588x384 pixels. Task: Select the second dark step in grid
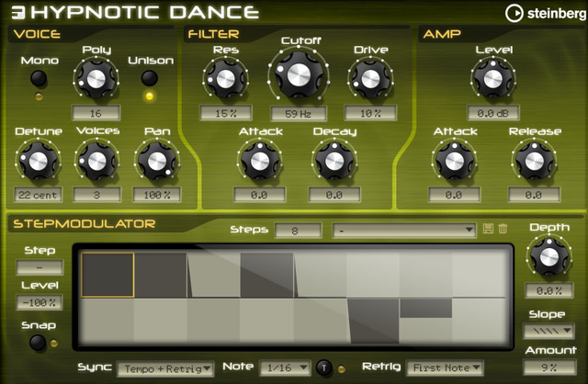(x=161, y=275)
